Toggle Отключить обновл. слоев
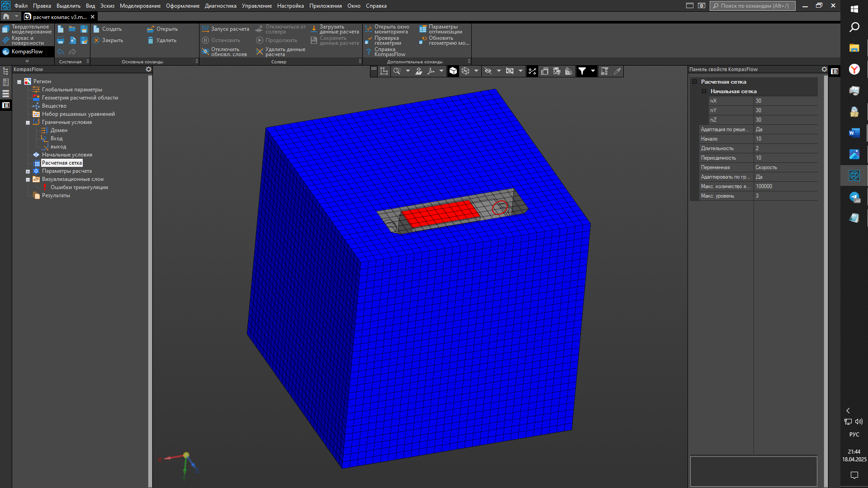The image size is (868, 488). click(x=225, y=52)
